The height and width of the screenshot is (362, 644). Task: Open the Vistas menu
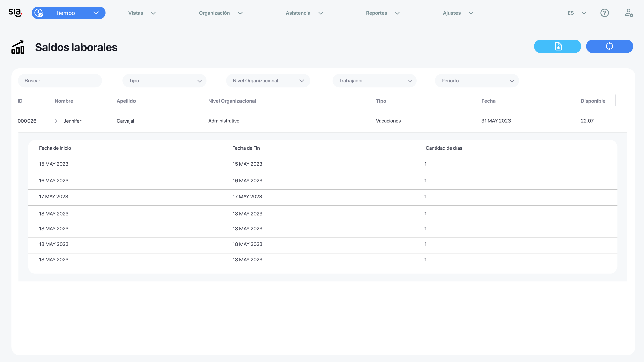pyautogui.click(x=142, y=13)
